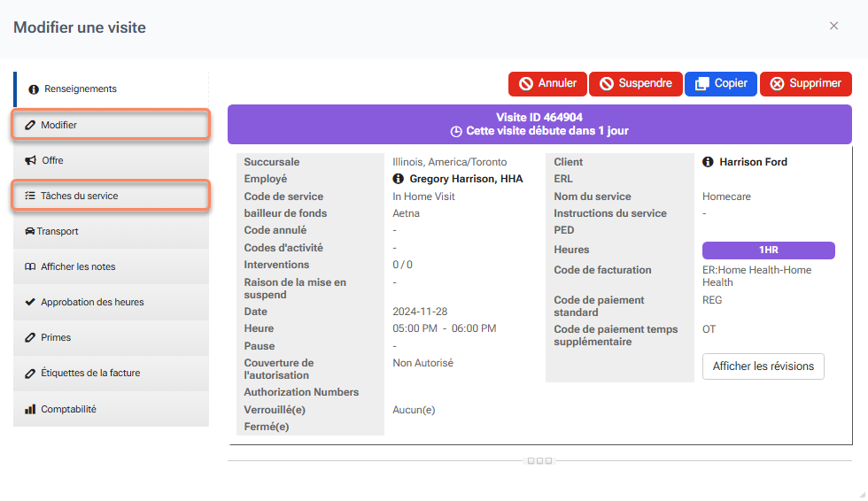Click the info icon beside Harrison Ford

click(x=709, y=162)
